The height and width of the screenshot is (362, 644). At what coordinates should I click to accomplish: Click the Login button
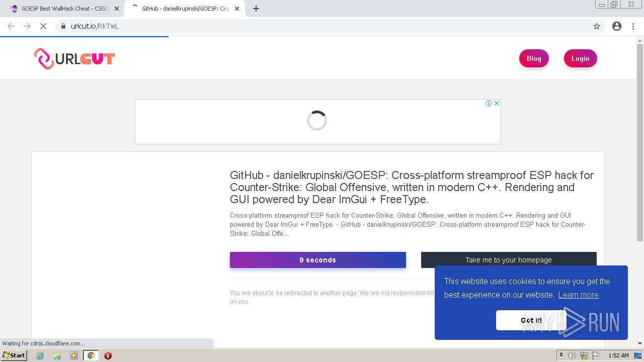[x=580, y=58]
